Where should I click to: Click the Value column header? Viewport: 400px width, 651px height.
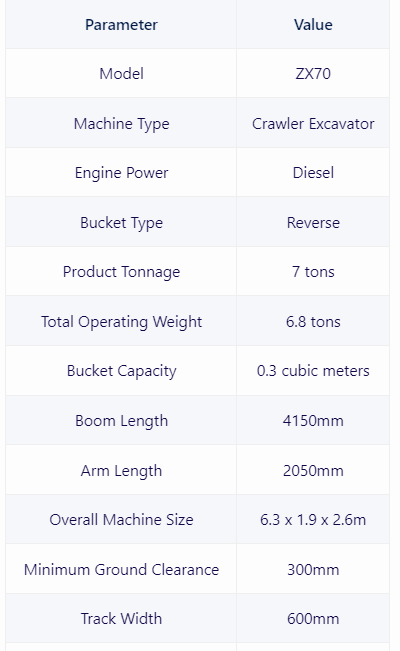(313, 25)
